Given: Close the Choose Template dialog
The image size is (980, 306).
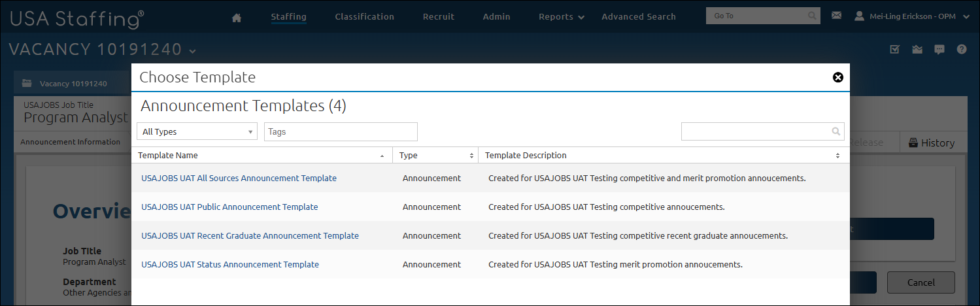Looking at the screenshot, I should [x=837, y=77].
